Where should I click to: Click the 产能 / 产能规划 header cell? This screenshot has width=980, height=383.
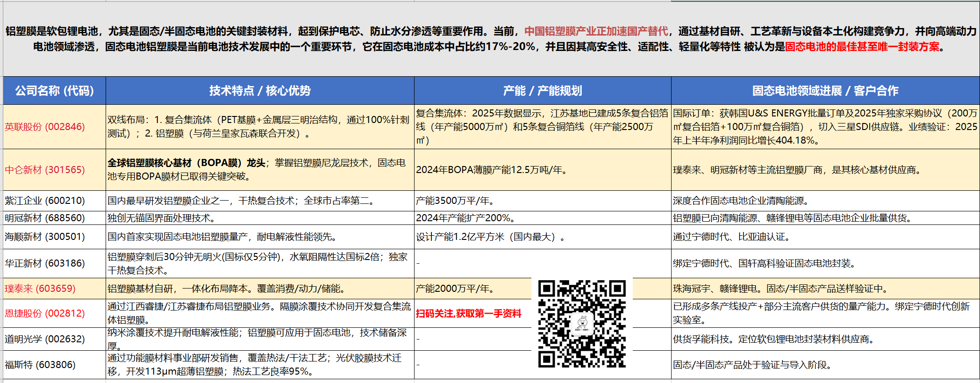[x=543, y=90]
